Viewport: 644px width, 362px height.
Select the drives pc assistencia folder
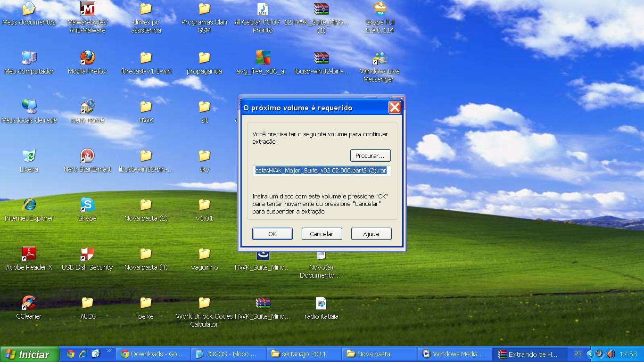click(146, 17)
